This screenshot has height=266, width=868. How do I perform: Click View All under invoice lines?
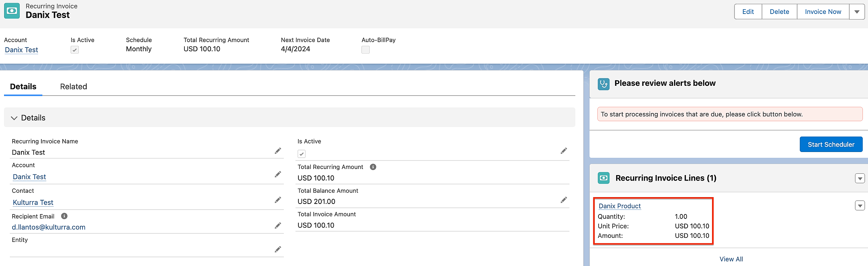(x=731, y=259)
